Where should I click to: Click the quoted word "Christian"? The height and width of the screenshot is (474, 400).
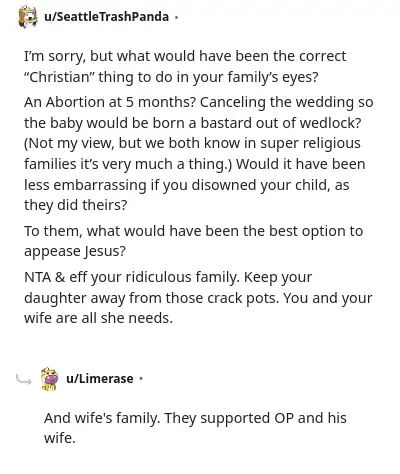click(59, 77)
